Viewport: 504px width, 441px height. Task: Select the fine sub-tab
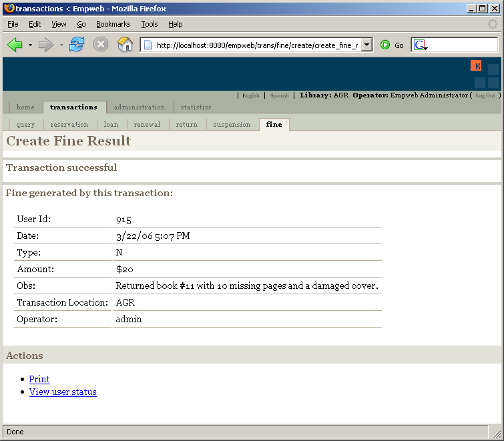274,124
